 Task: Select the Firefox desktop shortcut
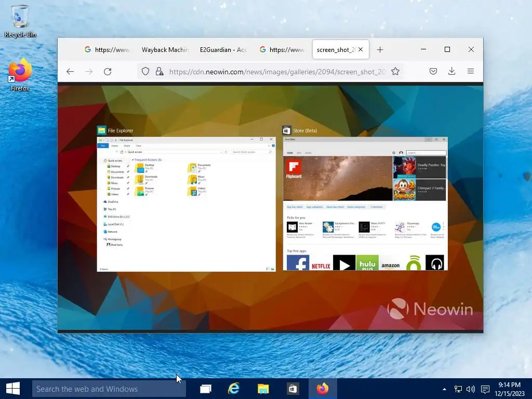click(20, 75)
